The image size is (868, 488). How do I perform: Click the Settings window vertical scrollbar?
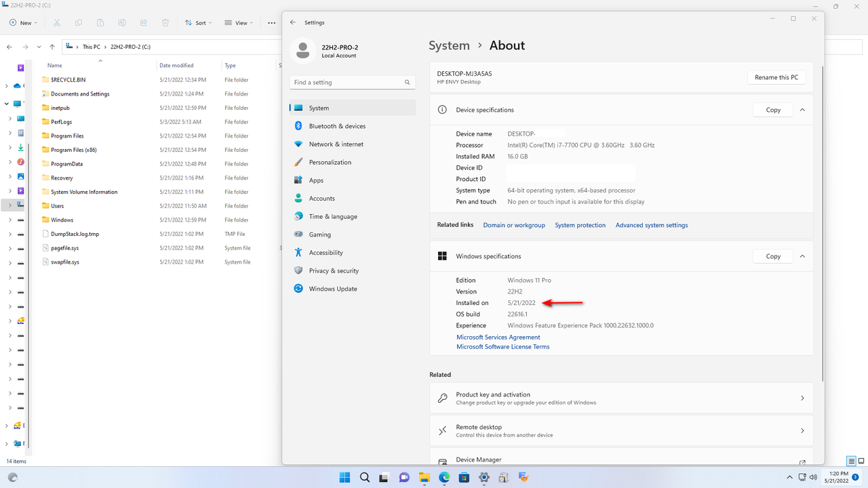pyautogui.click(x=823, y=224)
